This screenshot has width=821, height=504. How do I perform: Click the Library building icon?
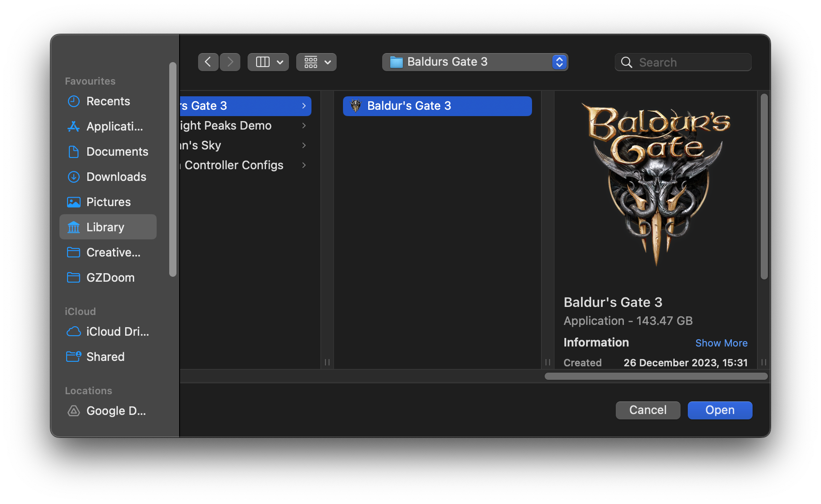tap(73, 227)
